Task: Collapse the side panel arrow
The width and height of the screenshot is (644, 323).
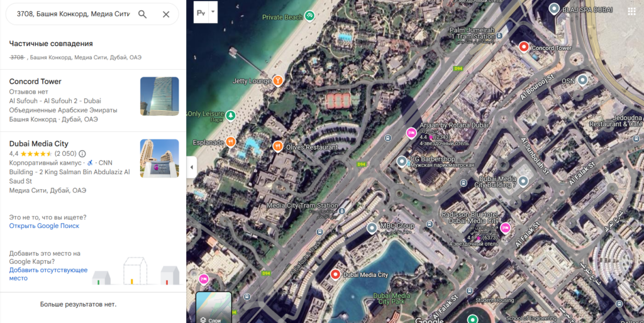Action: pyautogui.click(x=191, y=167)
